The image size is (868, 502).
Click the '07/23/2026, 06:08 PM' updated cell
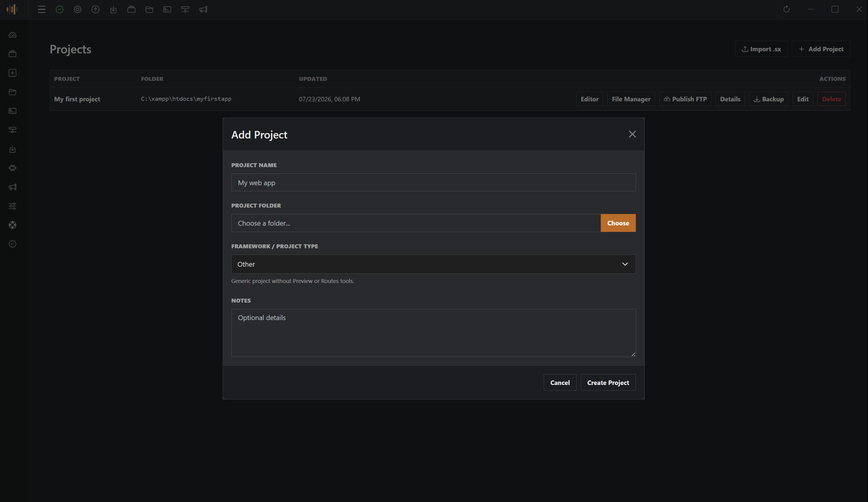click(329, 99)
